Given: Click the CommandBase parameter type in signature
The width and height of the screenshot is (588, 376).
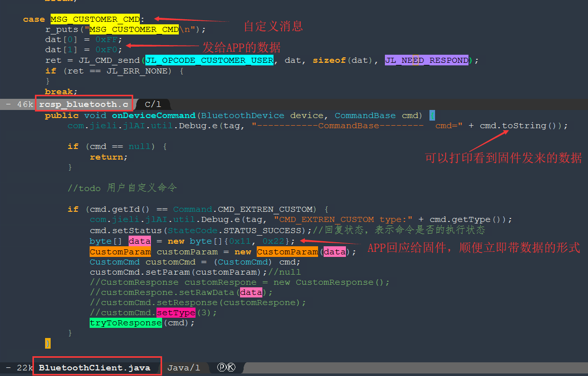Looking at the screenshot, I should [x=365, y=115].
